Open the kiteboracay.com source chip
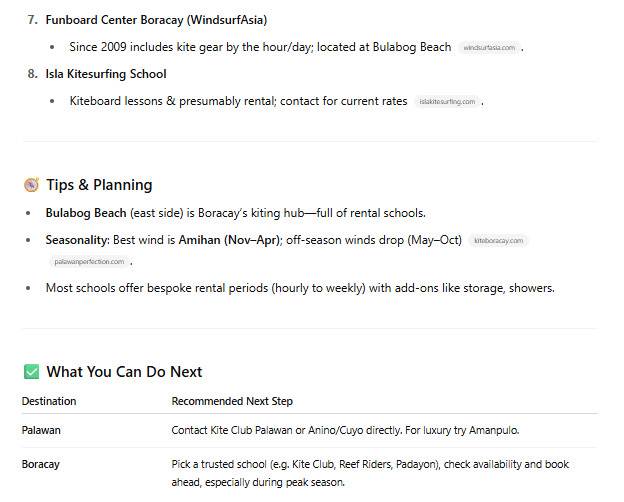The image size is (624, 502). click(x=498, y=240)
